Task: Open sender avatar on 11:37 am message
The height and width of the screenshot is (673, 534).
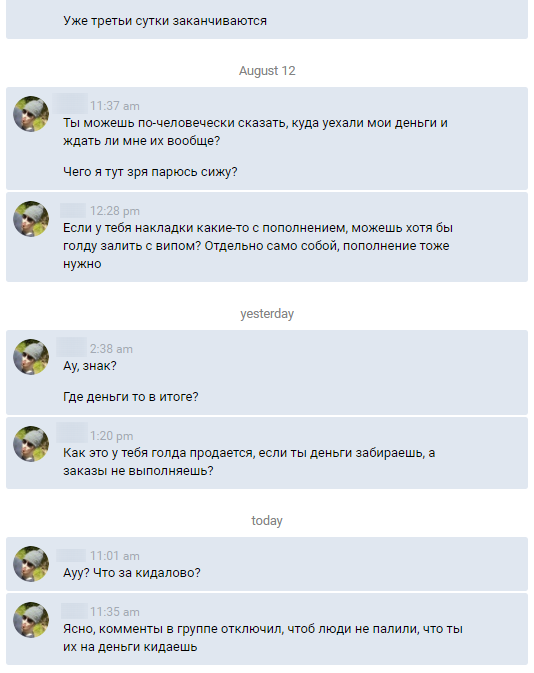Action: (31, 114)
